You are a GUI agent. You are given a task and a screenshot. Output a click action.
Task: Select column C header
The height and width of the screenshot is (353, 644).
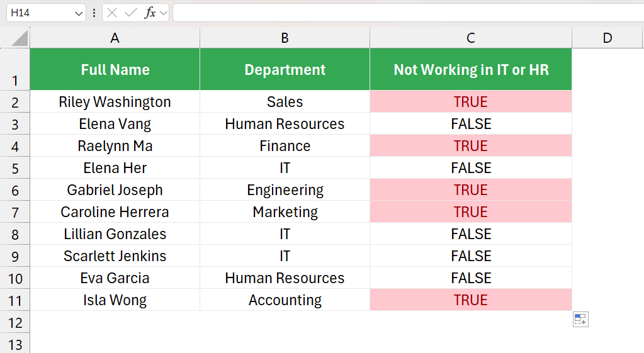(x=471, y=38)
